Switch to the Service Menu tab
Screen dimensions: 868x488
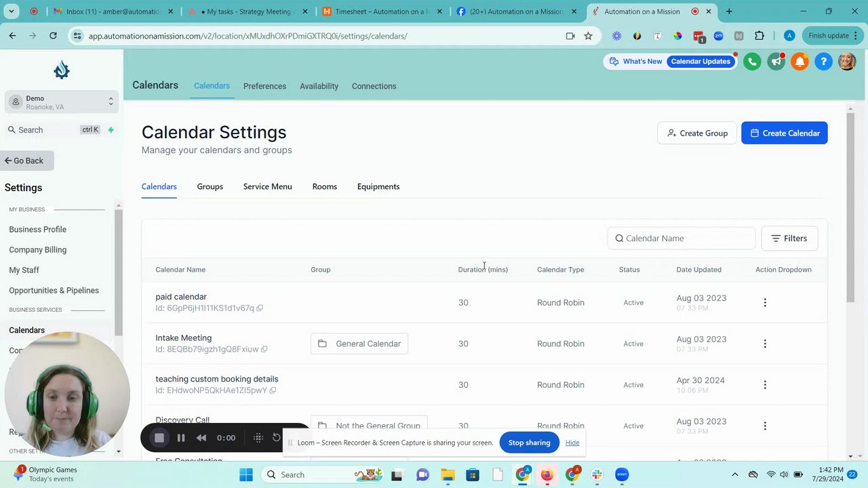point(268,186)
